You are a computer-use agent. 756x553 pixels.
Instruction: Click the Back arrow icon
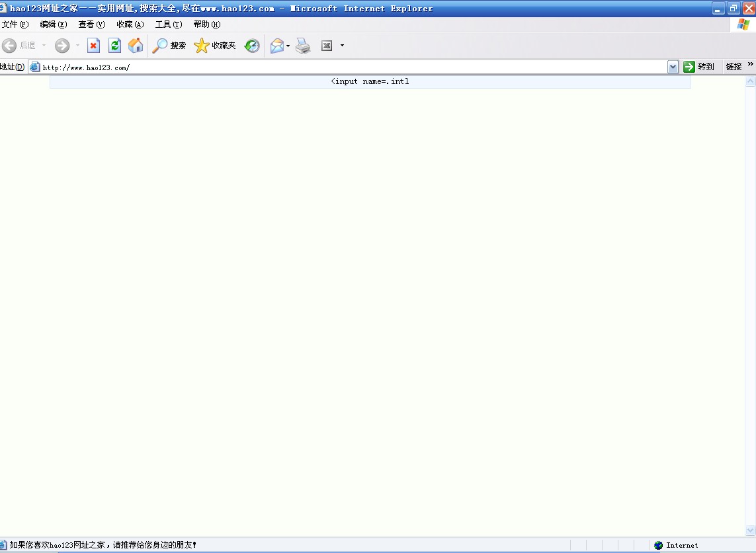(9, 46)
